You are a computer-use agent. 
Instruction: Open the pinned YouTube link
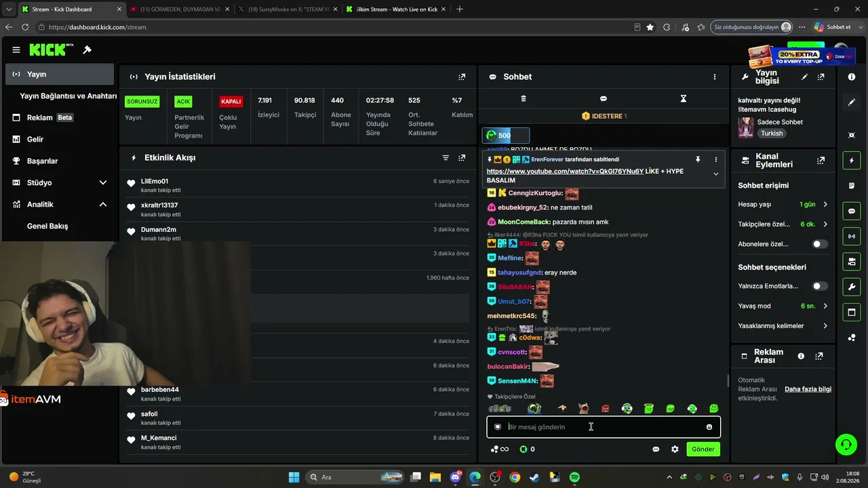click(565, 171)
